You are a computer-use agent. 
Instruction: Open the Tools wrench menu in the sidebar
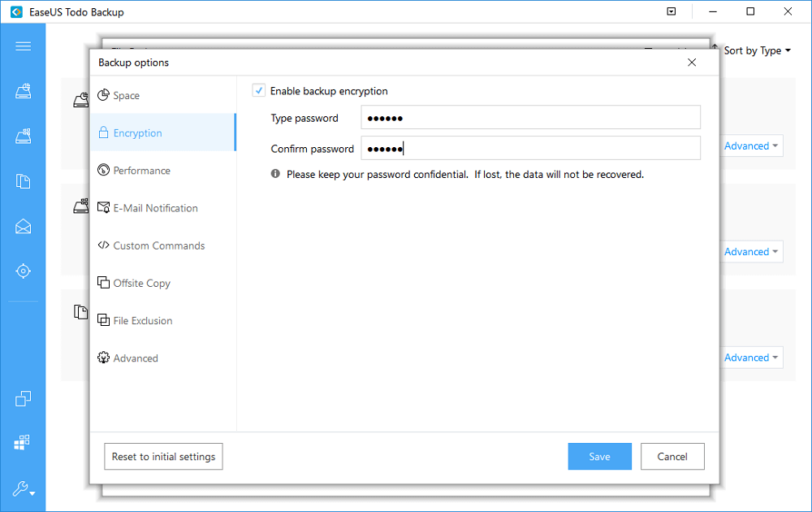pos(24,488)
